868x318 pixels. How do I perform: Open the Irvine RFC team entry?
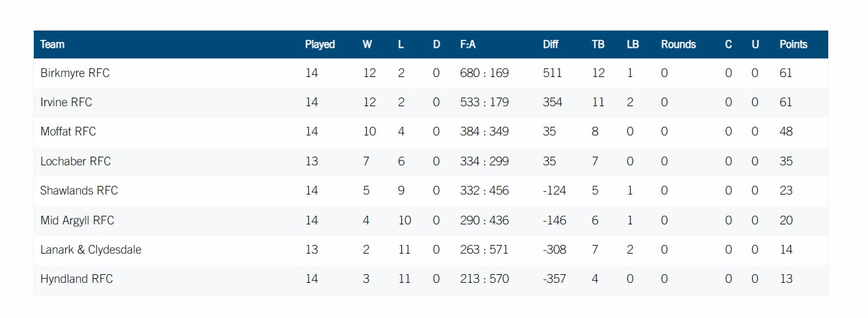[66, 102]
